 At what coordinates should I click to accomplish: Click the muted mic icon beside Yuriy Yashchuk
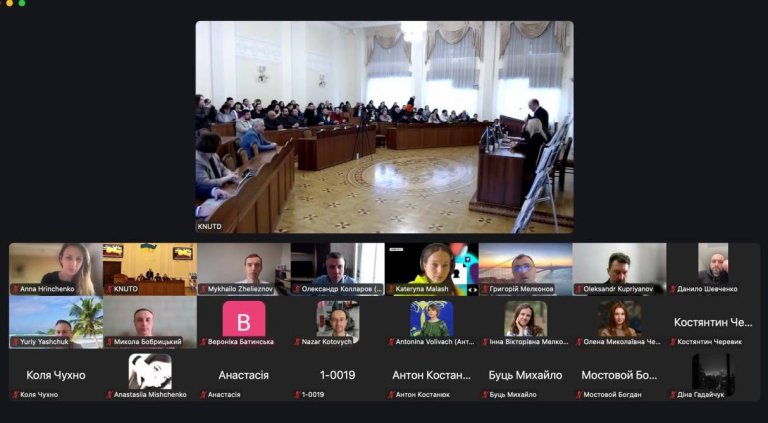click(15, 342)
